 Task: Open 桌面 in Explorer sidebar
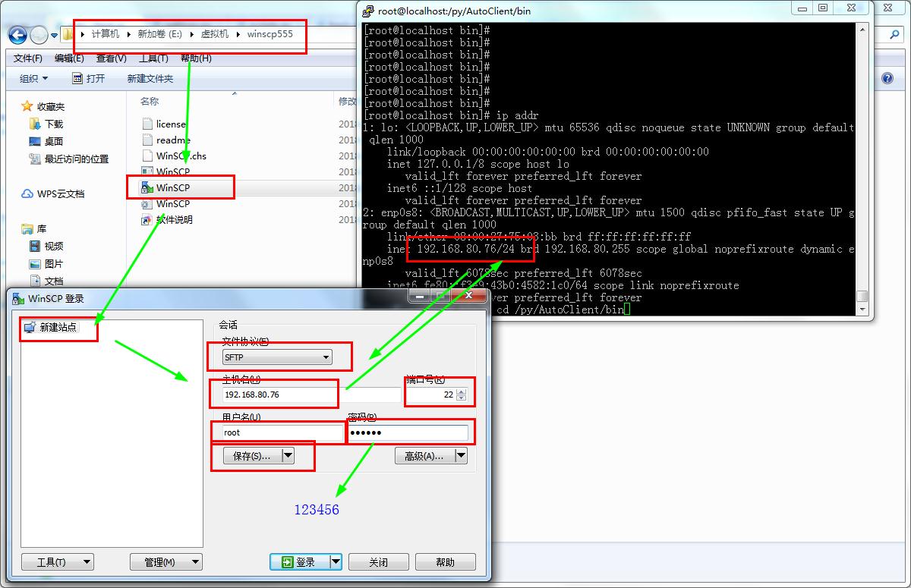coord(46,141)
